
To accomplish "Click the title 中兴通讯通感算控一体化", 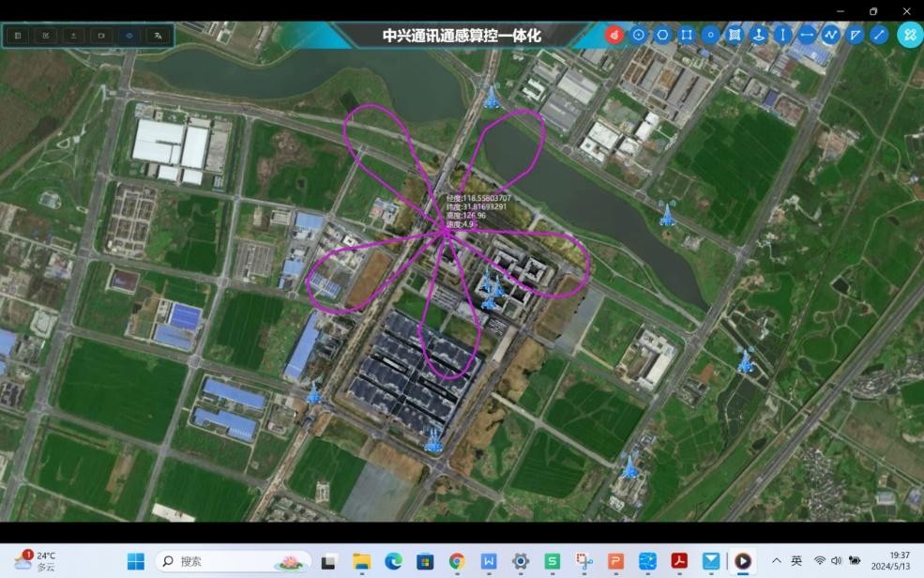I will [462, 36].
